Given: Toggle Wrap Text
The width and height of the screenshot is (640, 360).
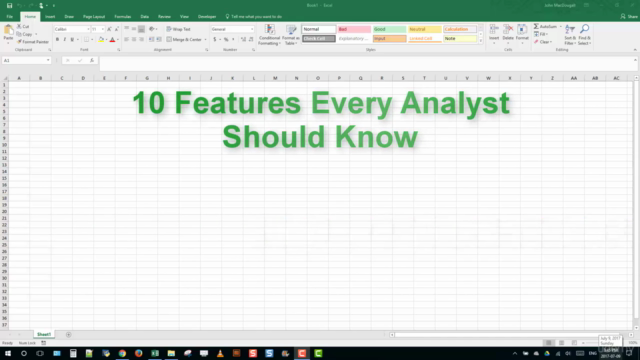Looking at the screenshot, I should (x=178, y=29).
